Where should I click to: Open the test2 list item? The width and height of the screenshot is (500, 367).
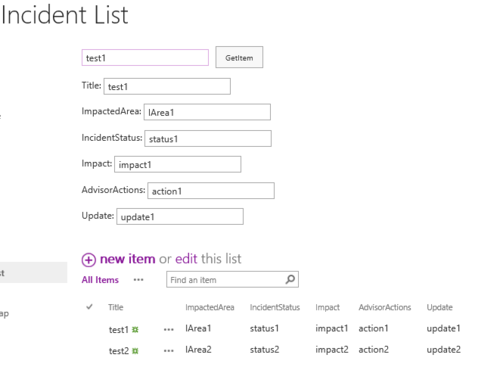pos(119,351)
